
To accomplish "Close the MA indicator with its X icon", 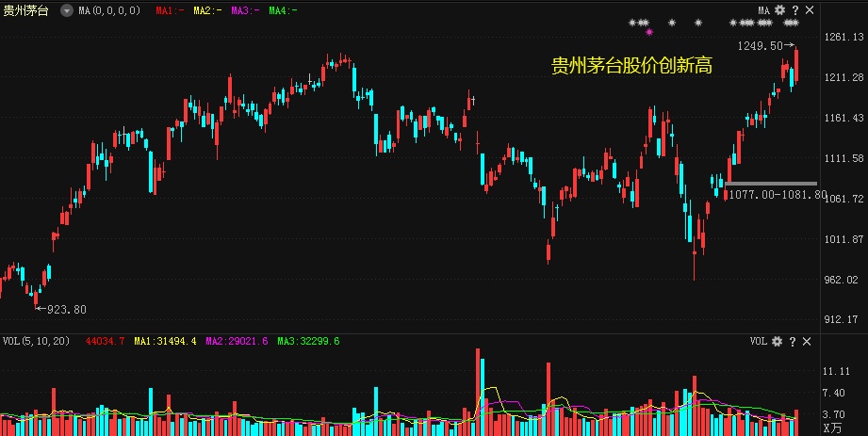I will point(810,10).
